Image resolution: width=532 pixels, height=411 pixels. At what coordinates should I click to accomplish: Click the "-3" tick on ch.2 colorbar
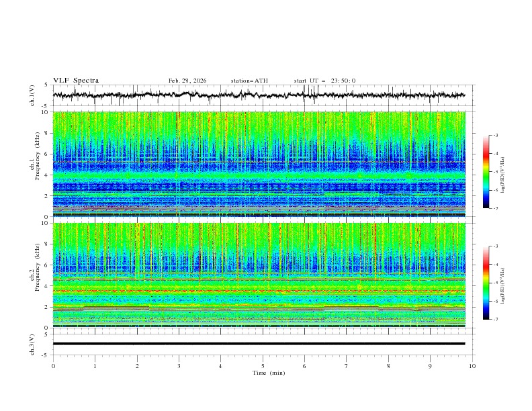click(x=496, y=246)
